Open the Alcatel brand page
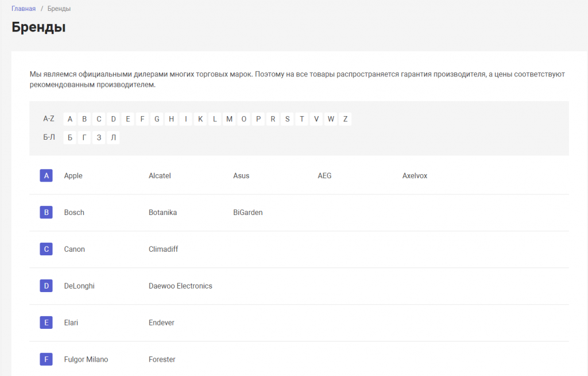This screenshot has width=588, height=376. click(160, 176)
